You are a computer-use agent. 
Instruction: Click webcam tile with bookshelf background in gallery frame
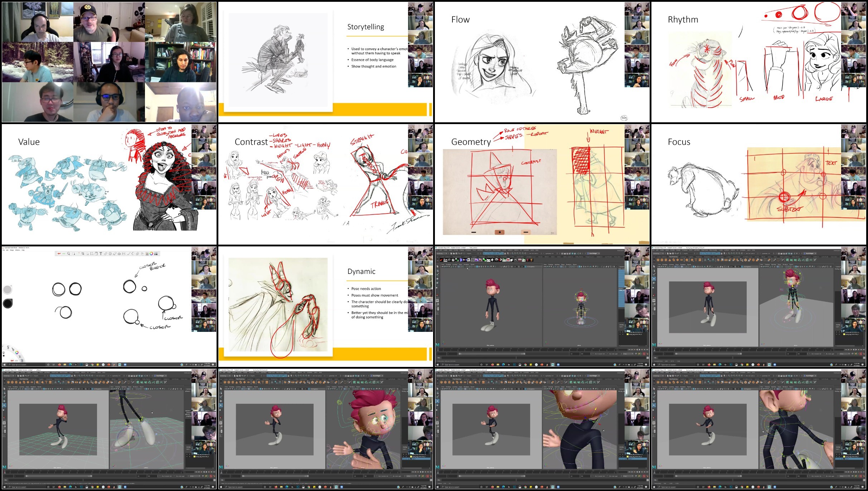[181, 62]
